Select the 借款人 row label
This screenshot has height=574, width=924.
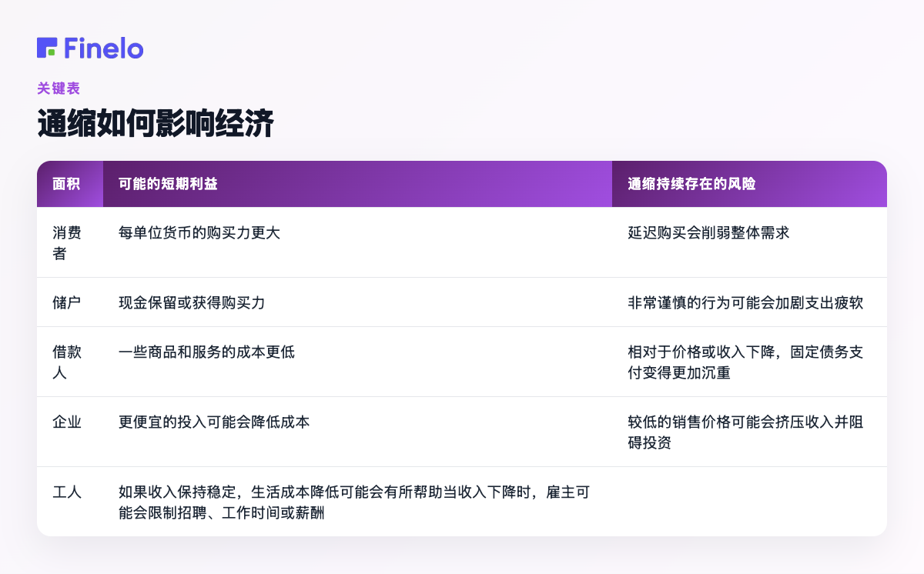(x=67, y=362)
